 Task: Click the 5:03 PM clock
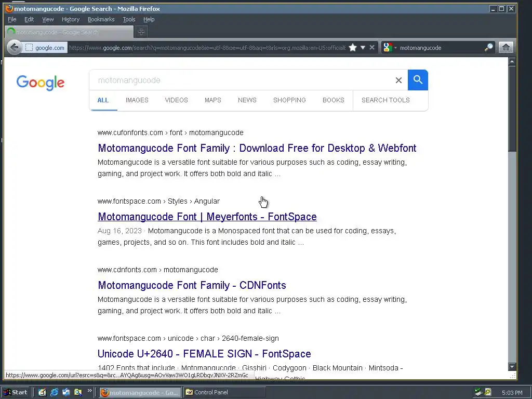pos(512,393)
